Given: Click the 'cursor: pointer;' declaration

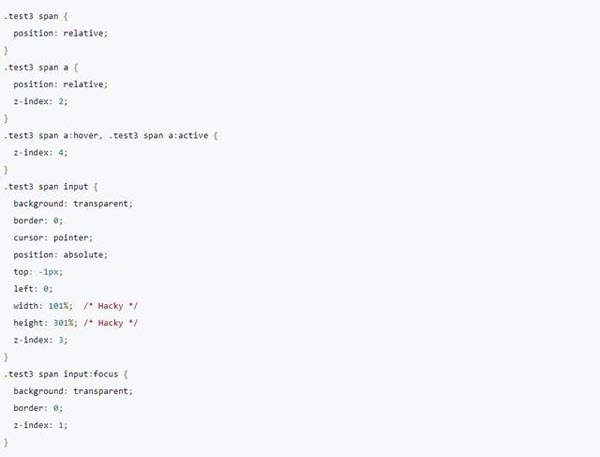Looking at the screenshot, I should click(x=53, y=238).
